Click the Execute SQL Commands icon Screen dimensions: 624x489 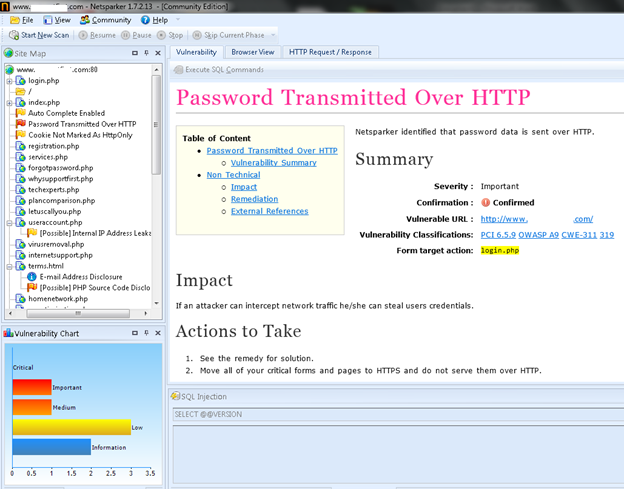coord(180,70)
